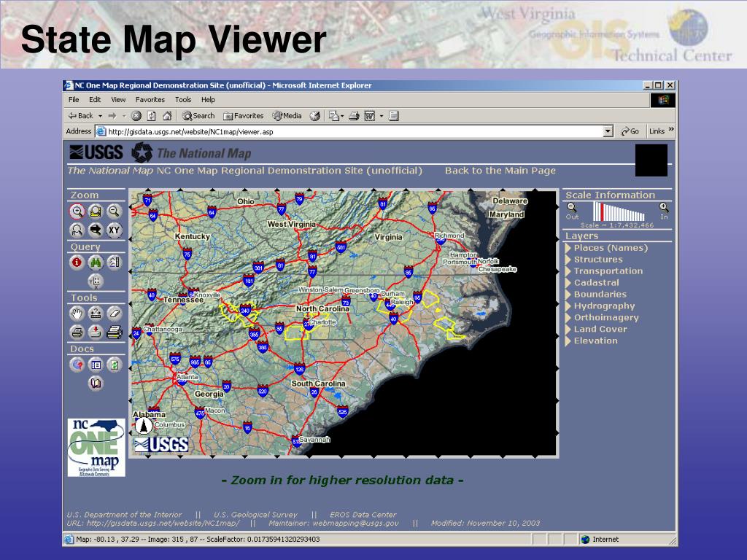Click the XY coordinate zoom tool
747x560 pixels.
114,230
